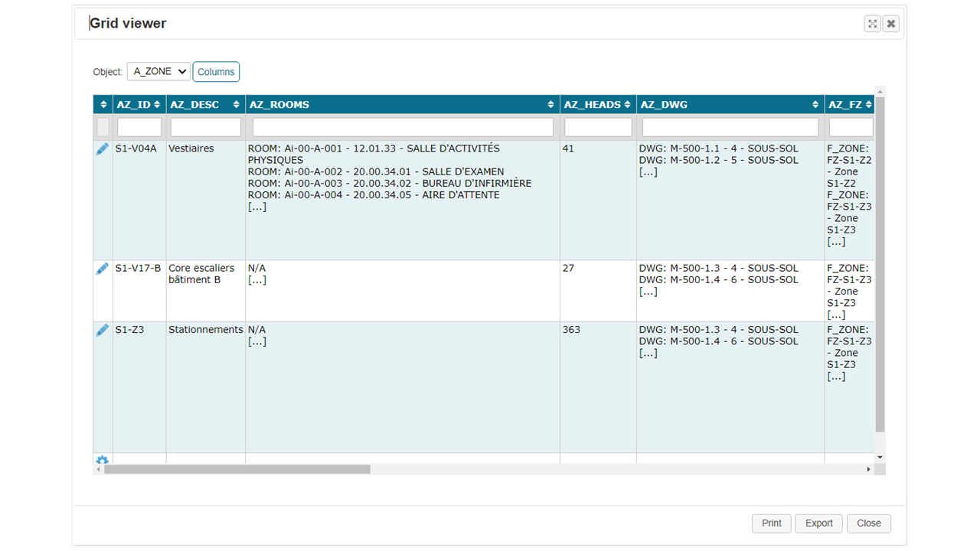Select the AZ_HEADS value "363"
Viewport: 980px width, 551px height.
[571, 329]
